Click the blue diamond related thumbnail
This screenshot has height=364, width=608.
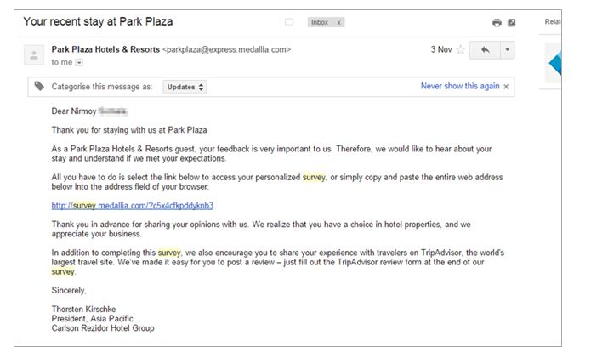554,63
